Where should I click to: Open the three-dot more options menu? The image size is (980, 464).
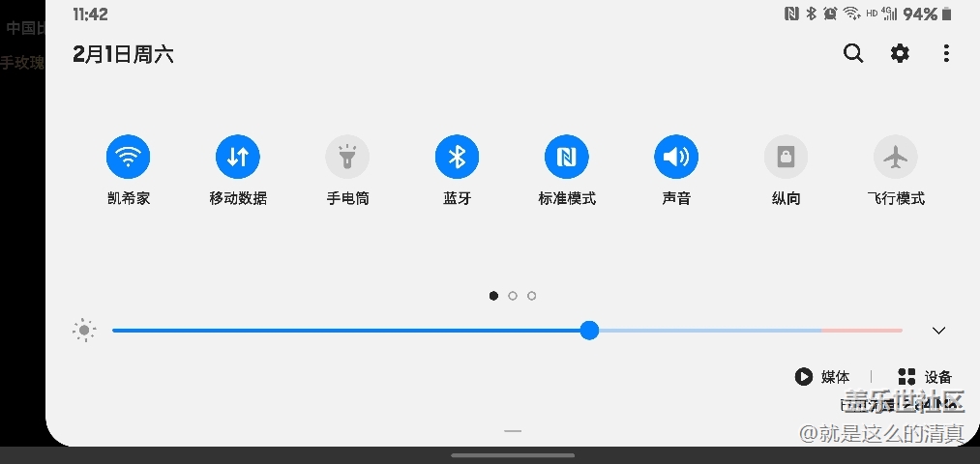946,54
